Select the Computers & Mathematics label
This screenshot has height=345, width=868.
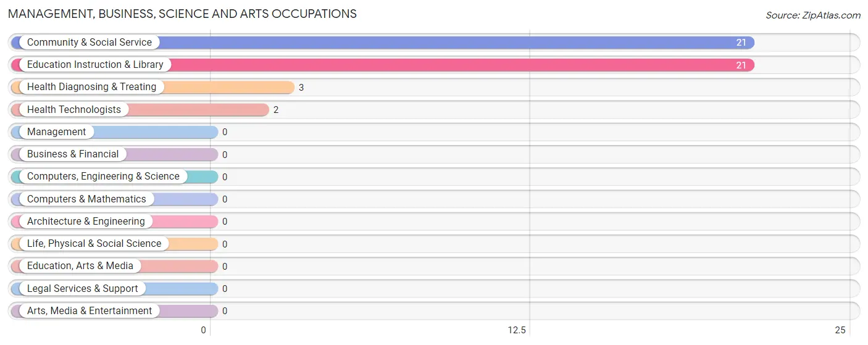pos(86,199)
